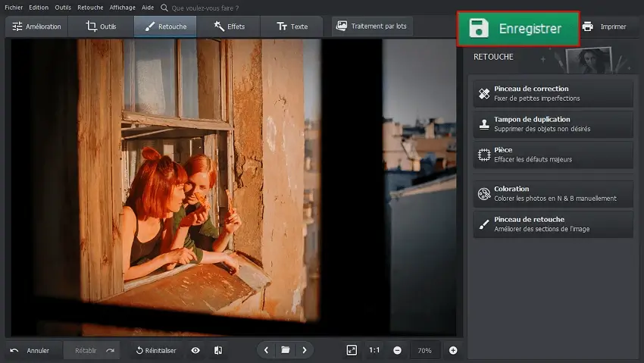644x363 pixels.
Task: Click the fit-to-screen icon
Action: tap(352, 350)
